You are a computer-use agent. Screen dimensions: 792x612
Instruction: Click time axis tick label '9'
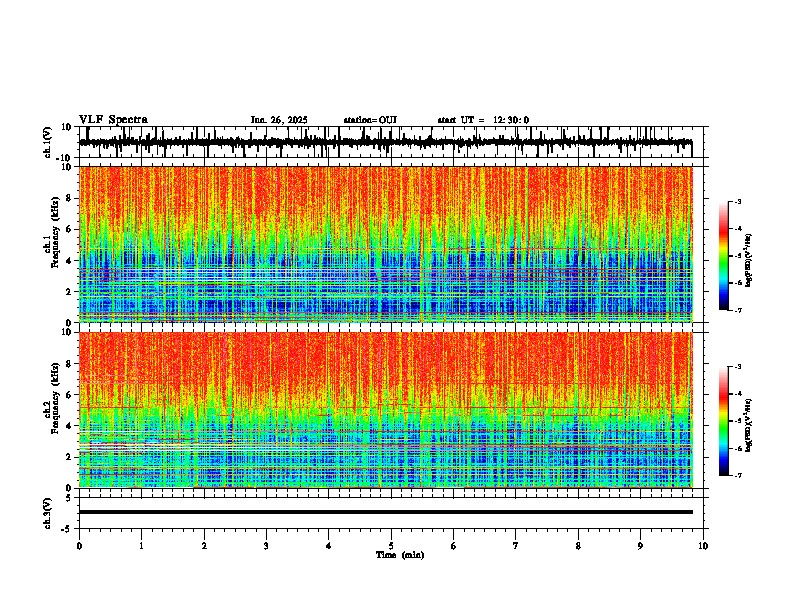pyautogui.click(x=640, y=546)
